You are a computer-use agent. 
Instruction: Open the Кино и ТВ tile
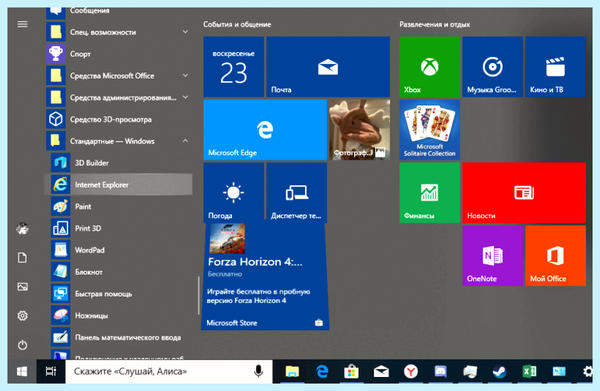tap(555, 67)
